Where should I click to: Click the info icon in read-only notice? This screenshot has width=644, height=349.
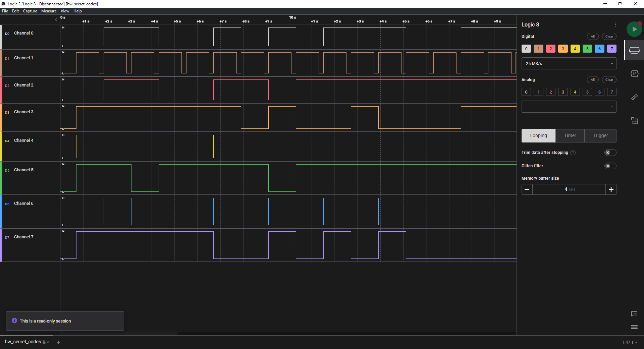[14, 321]
